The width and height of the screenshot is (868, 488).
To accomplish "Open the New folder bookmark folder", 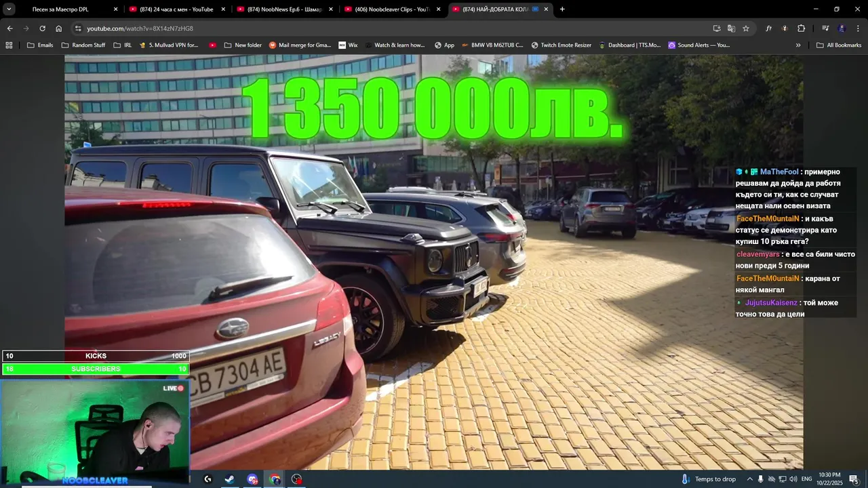I will [x=242, y=45].
